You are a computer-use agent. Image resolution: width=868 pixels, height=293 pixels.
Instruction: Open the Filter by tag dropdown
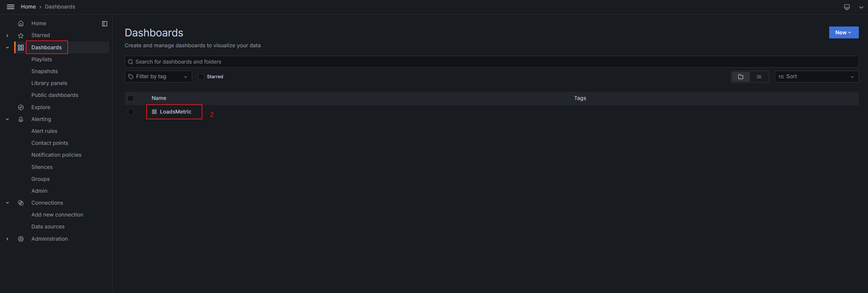pyautogui.click(x=158, y=77)
